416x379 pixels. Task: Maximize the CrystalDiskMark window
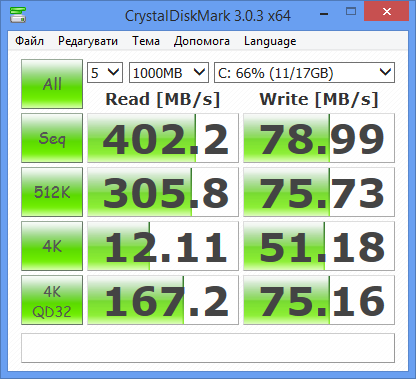click(351, 12)
